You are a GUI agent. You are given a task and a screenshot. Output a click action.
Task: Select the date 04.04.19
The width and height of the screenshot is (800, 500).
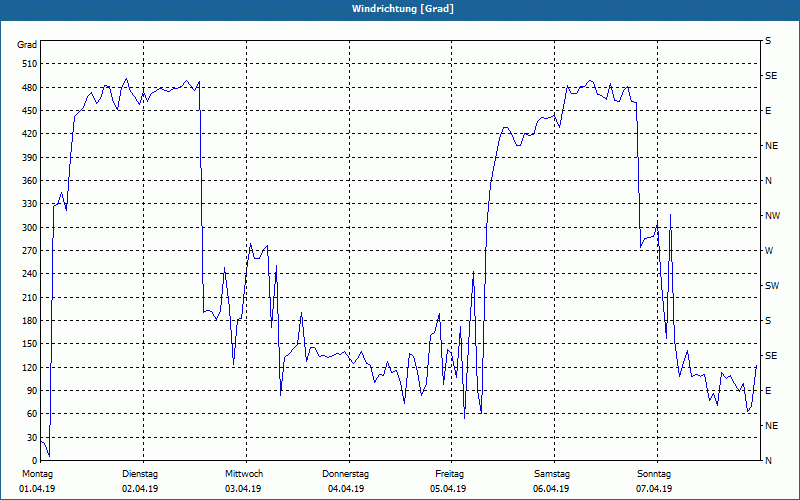coord(346,489)
